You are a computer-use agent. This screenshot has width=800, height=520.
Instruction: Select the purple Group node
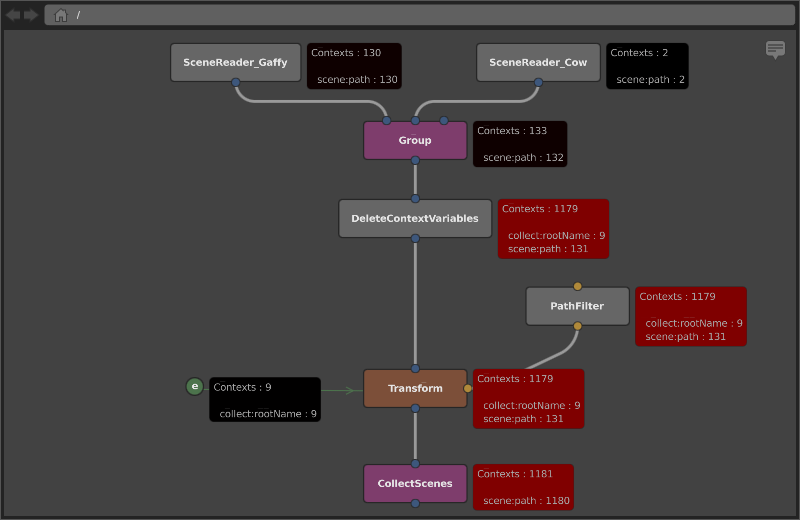pyautogui.click(x=415, y=140)
